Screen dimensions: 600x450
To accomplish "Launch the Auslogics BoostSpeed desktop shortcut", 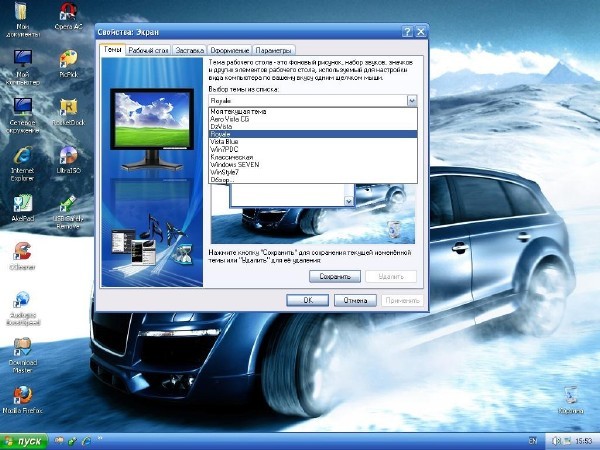I will (x=23, y=308).
